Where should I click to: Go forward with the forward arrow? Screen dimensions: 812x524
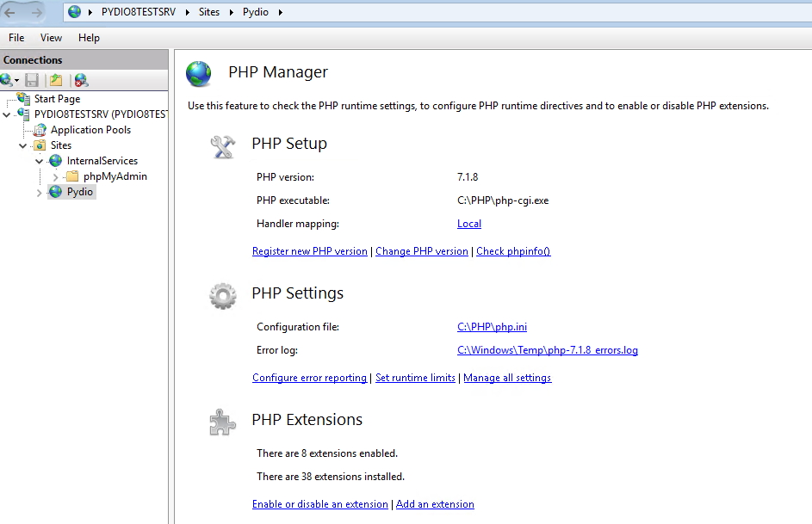36,12
